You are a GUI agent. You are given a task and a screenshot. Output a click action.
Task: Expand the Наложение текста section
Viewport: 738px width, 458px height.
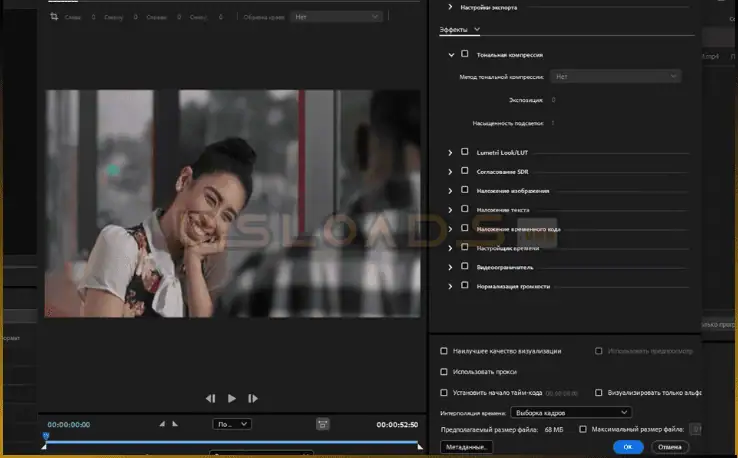450,210
